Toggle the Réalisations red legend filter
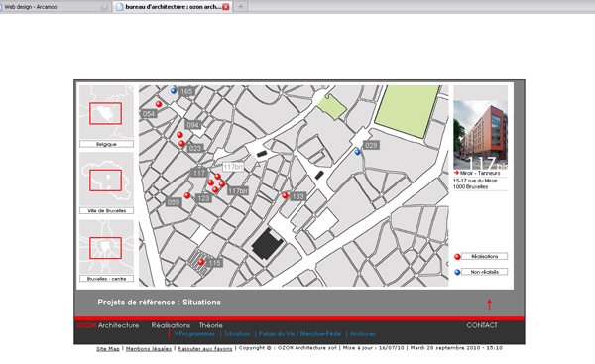The width and height of the screenshot is (595, 364). 484,256
